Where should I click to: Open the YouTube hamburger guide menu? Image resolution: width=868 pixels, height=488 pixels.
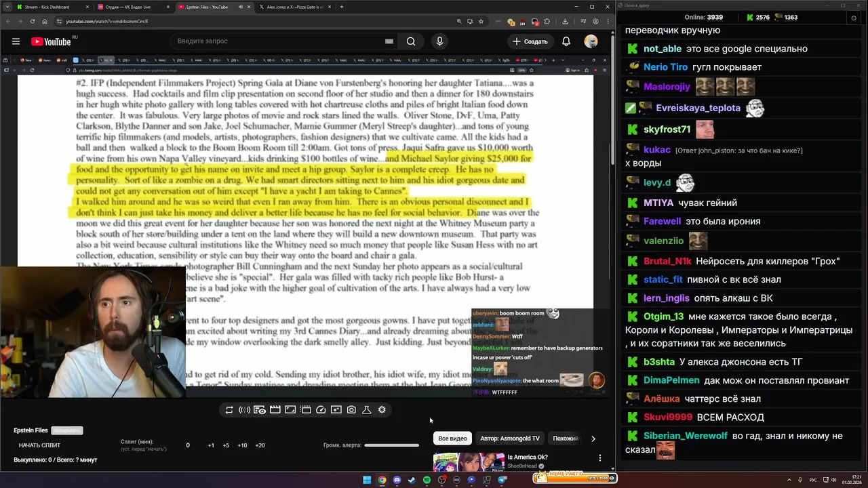coord(16,41)
